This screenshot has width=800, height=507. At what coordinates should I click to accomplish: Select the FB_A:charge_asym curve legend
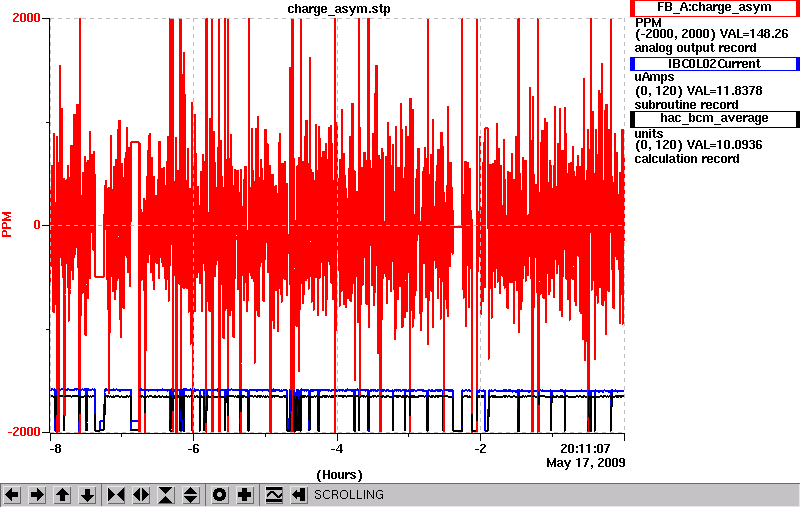(714, 8)
